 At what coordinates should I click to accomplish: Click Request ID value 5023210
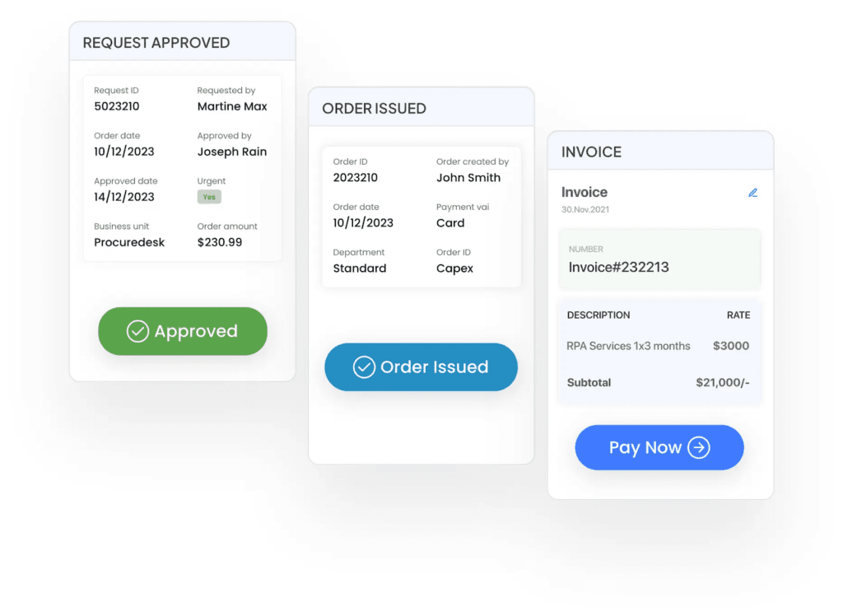[x=117, y=106]
